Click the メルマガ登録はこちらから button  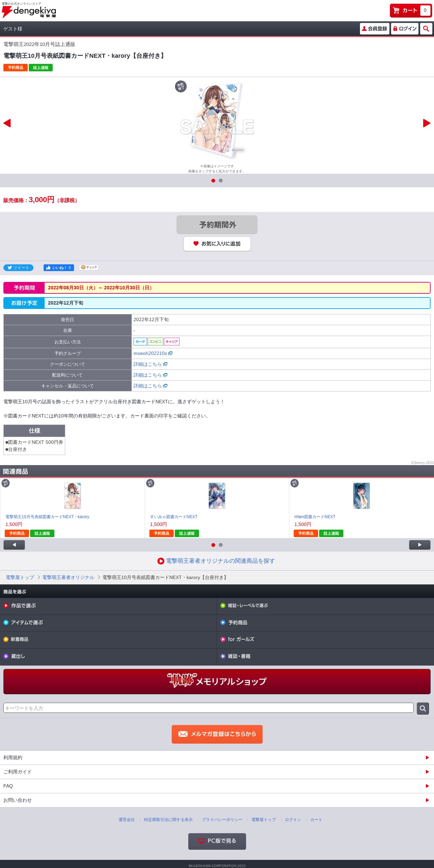(x=217, y=734)
